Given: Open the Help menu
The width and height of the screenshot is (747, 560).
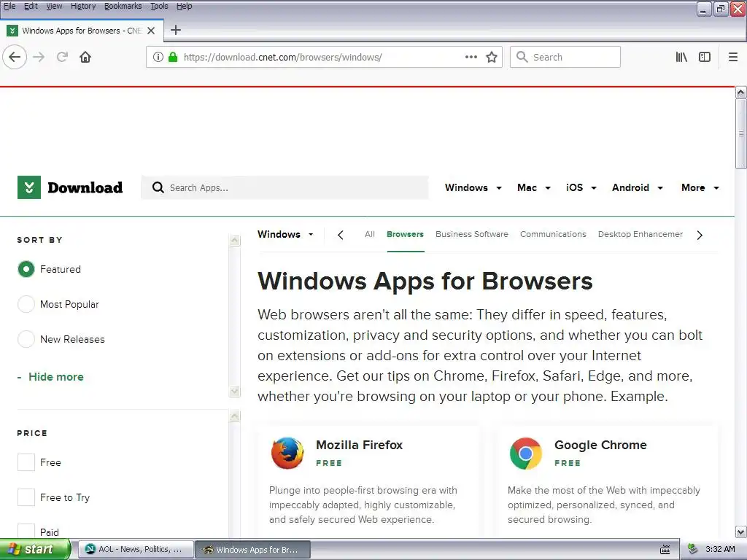Looking at the screenshot, I should (x=185, y=6).
